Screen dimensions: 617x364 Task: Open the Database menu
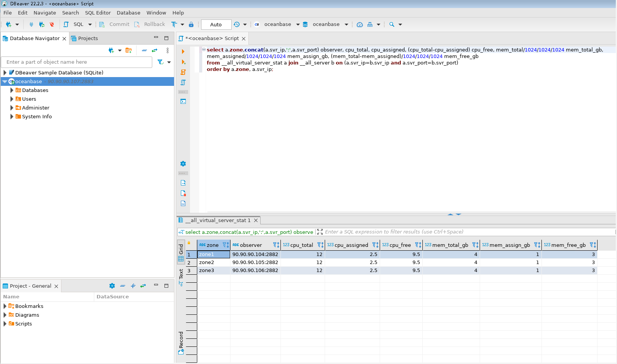click(129, 13)
